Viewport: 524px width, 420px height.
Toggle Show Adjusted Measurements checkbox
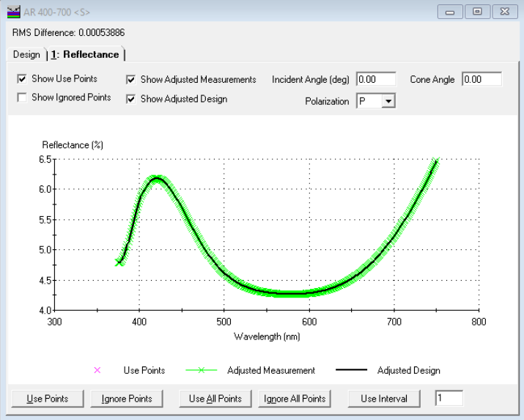[131, 80]
